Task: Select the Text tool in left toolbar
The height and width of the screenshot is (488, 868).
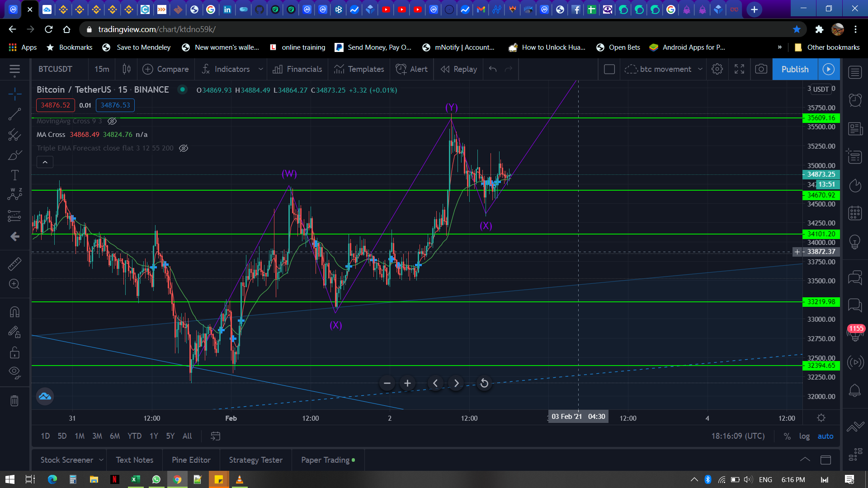Action: [14, 175]
